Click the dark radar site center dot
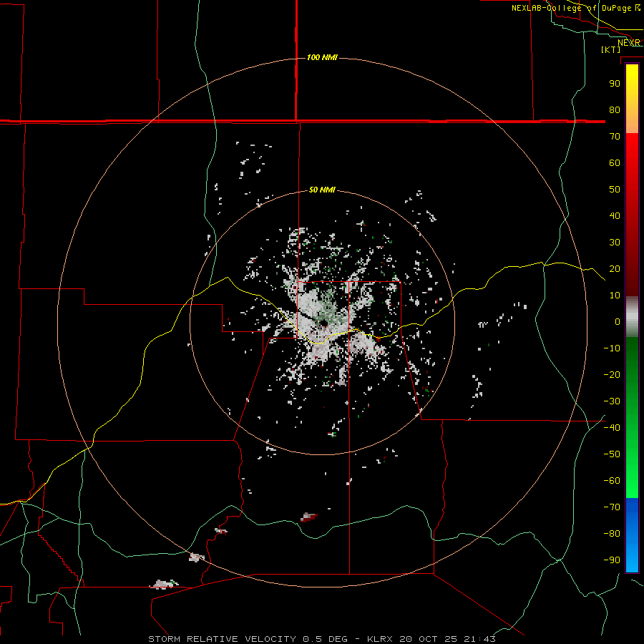644x644 pixels. (324, 324)
